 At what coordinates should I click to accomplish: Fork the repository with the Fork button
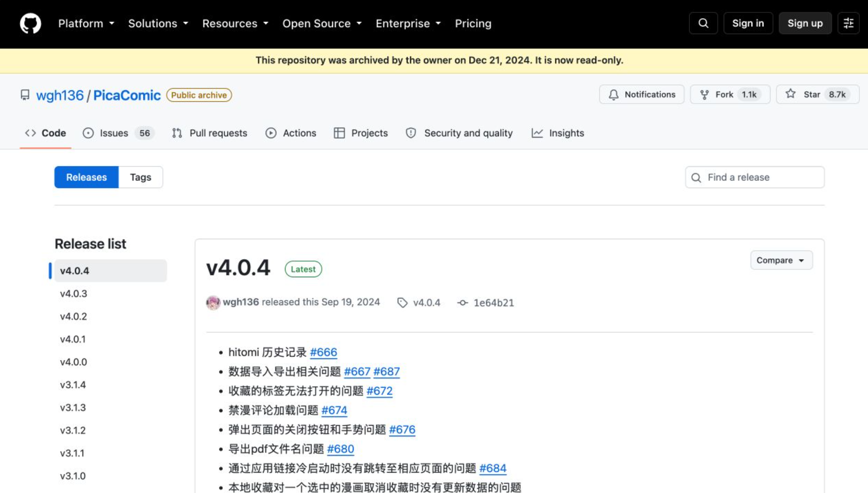pos(730,95)
